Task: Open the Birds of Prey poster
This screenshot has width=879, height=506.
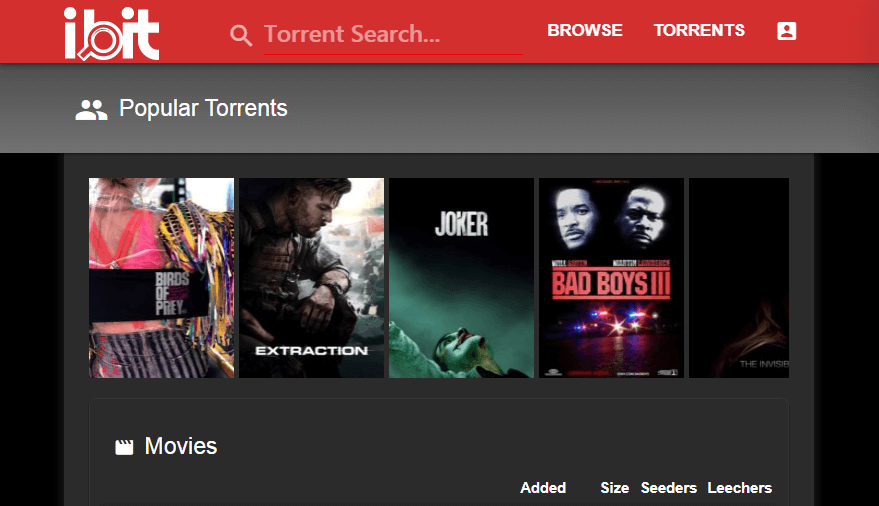Action: click(161, 278)
